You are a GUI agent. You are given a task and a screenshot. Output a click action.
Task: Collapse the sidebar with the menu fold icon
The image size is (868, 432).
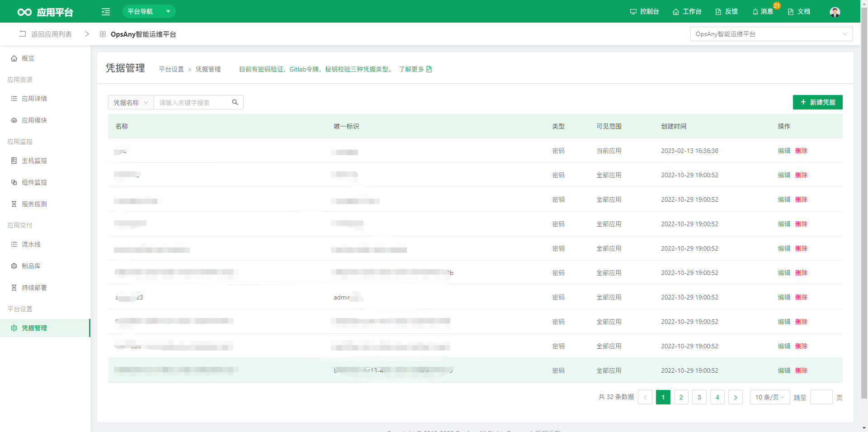[106, 12]
